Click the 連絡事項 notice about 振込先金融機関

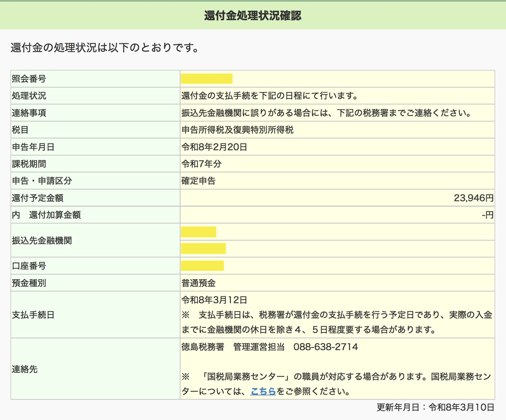point(326,113)
